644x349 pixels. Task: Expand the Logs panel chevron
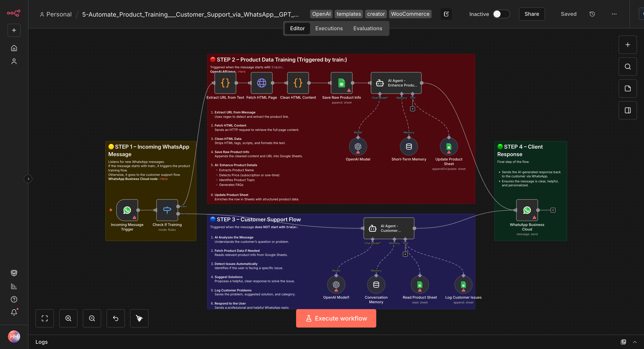[635, 342]
